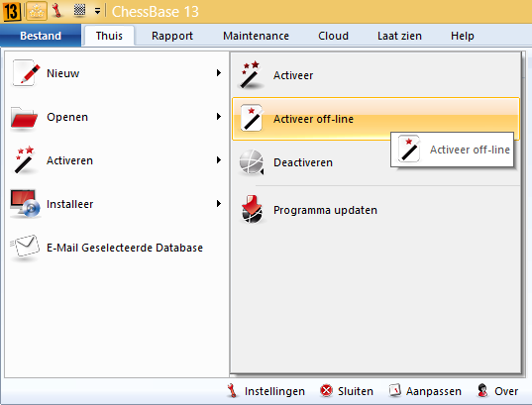
Task: Open the Help tab
Action: point(462,36)
